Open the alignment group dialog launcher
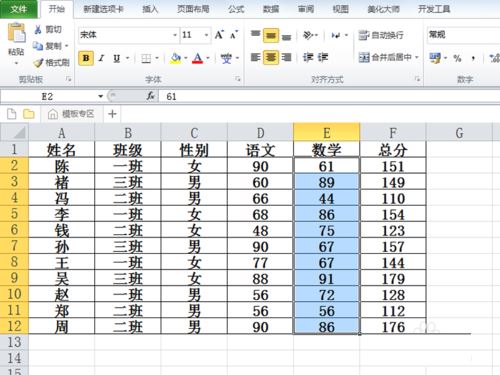This screenshot has height=375, width=500. pyautogui.click(x=417, y=79)
